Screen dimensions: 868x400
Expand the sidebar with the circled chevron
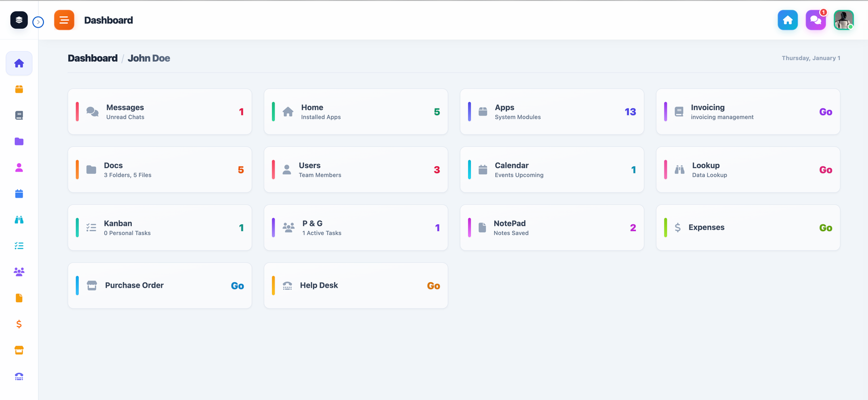pyautogui.click(x=38, y=22)
